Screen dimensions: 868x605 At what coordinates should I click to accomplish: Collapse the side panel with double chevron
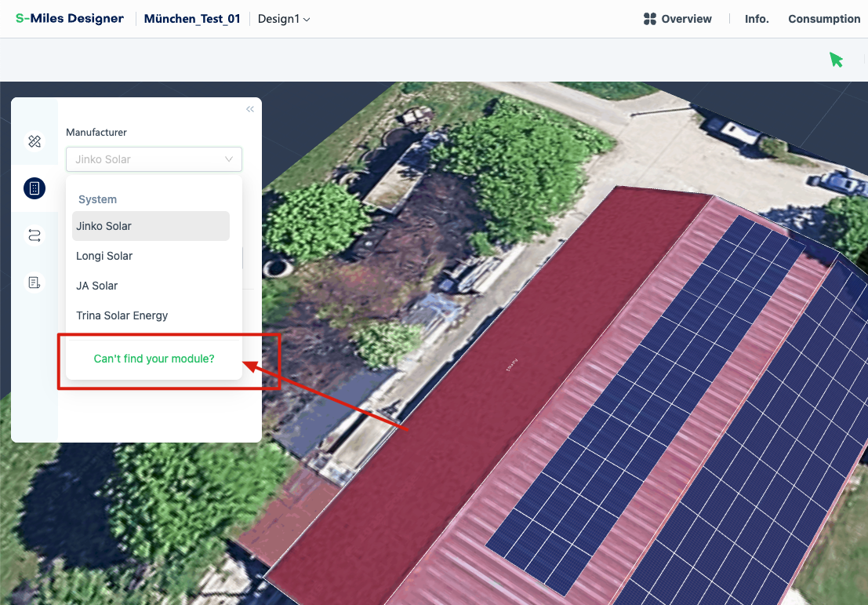click(x=249, y=109)
